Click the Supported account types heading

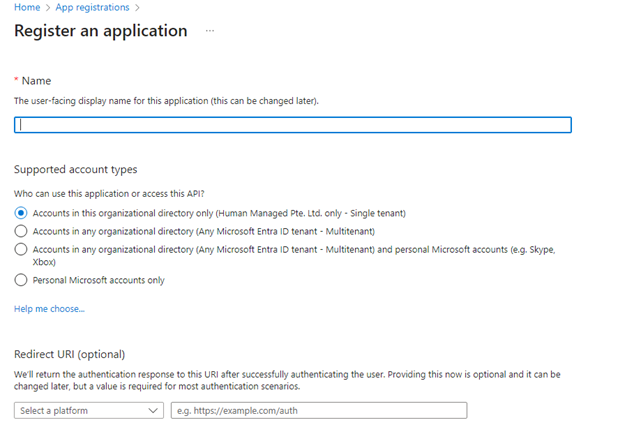click(76, 169)
